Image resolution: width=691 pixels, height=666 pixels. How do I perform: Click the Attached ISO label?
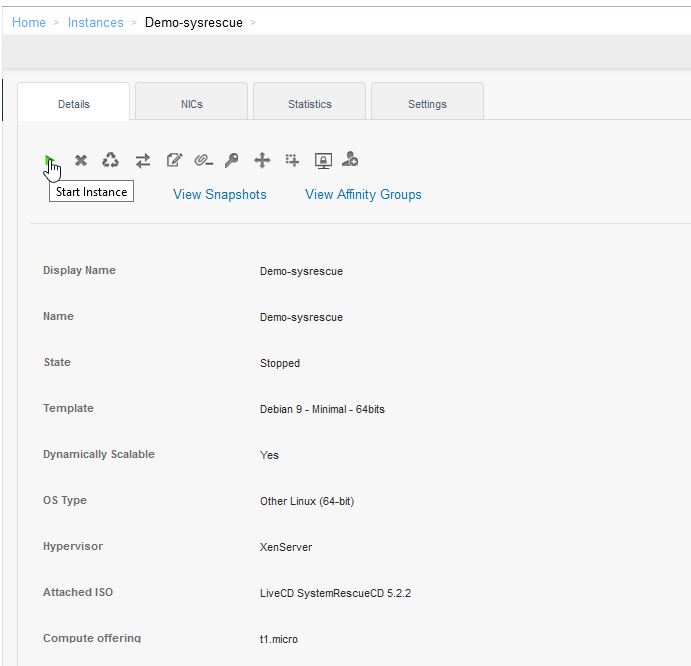78,592
